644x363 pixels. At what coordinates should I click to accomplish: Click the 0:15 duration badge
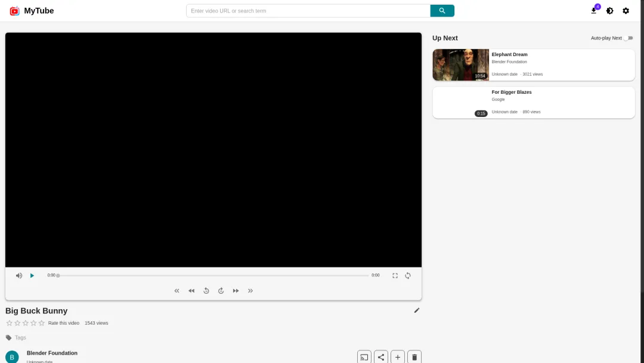tap(481, 113)
